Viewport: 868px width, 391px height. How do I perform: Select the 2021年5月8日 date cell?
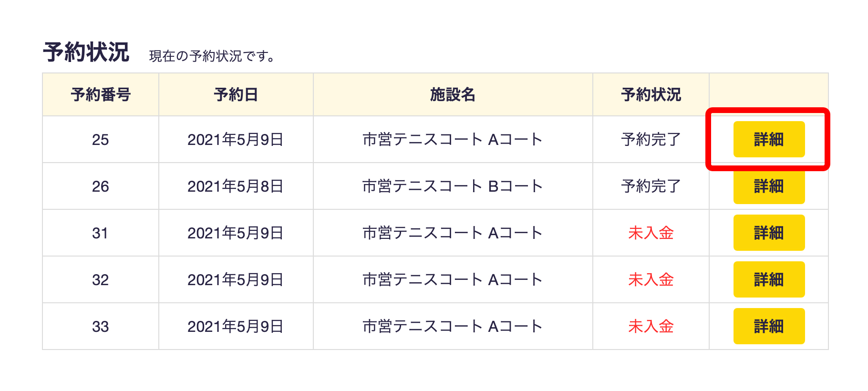tap(236, 186)
